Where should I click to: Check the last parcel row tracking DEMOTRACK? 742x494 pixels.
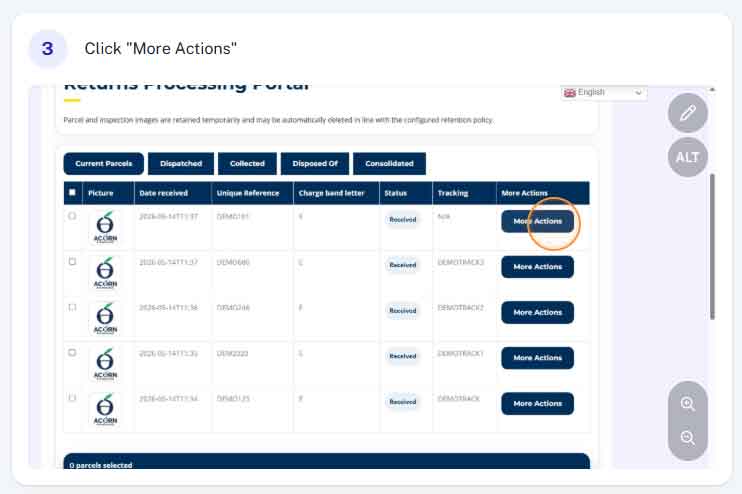[x=72, y=398]
